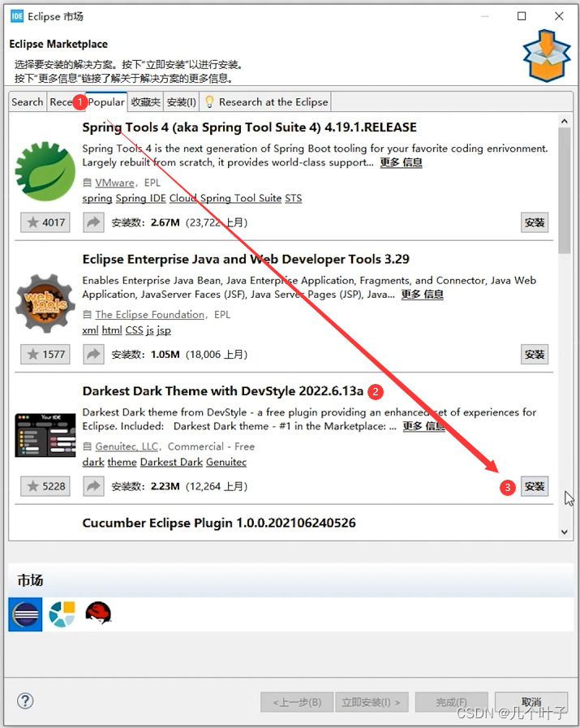Click the Genuitec tag link
The width and height of the screenshot is (580, 728).
[x=226, y=462]
